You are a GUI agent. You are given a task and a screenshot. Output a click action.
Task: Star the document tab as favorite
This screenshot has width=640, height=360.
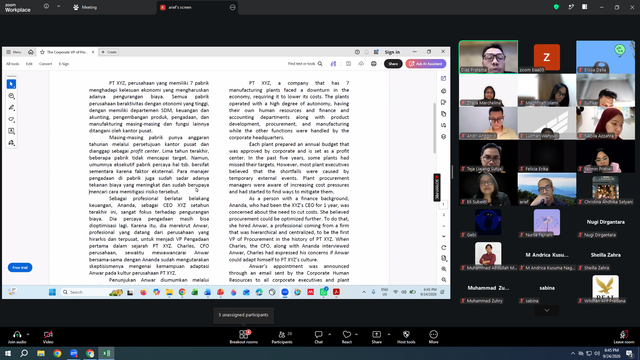[x=42, y=52]
